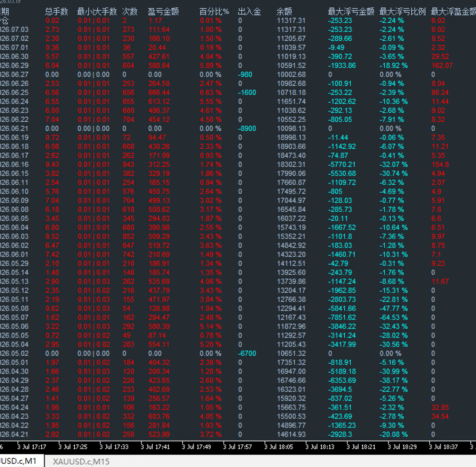Select the -8900 withdrawal value
This screenshot has height=467, width=476.
click(x=247, y=129)
